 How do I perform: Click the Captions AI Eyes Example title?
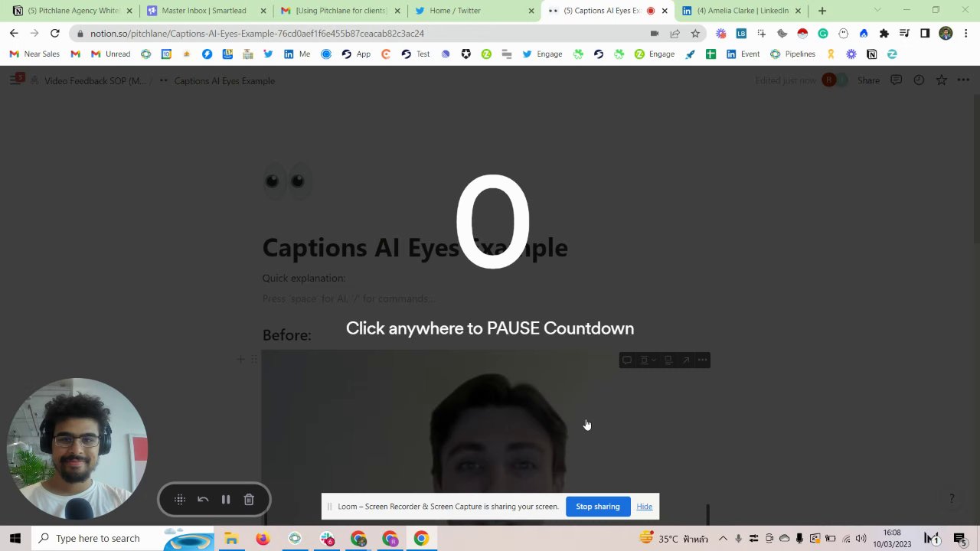coord(415,248)
